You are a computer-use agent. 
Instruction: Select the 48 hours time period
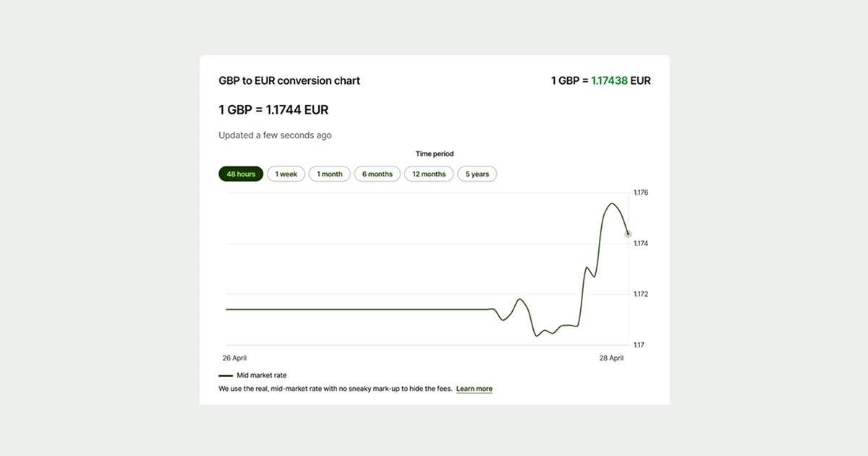click(241, 174)
